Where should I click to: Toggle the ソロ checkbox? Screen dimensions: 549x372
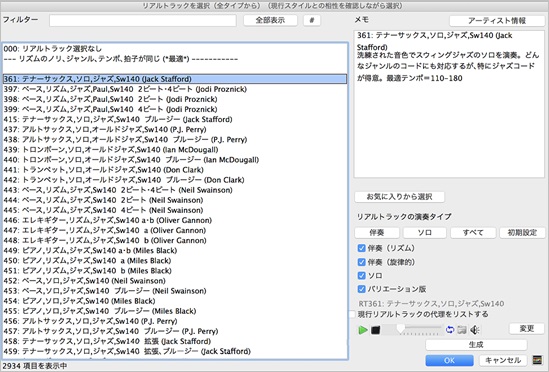pos(362,276)
